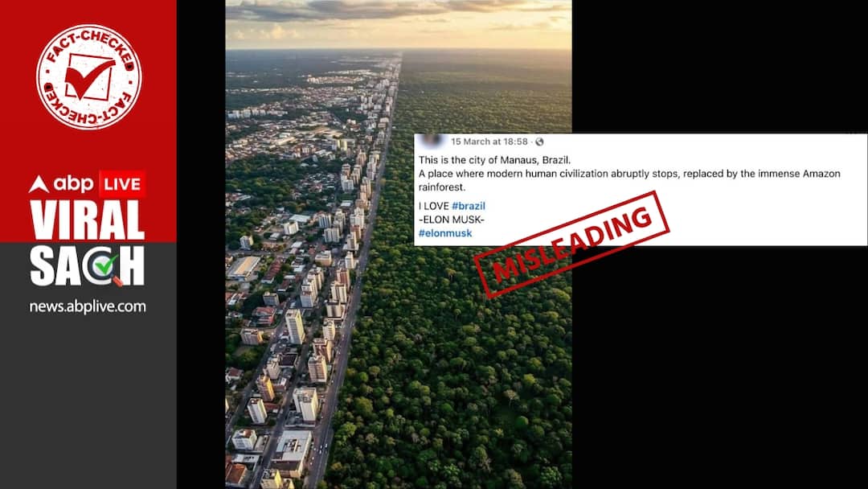Click the red LIVE badge

122,184
